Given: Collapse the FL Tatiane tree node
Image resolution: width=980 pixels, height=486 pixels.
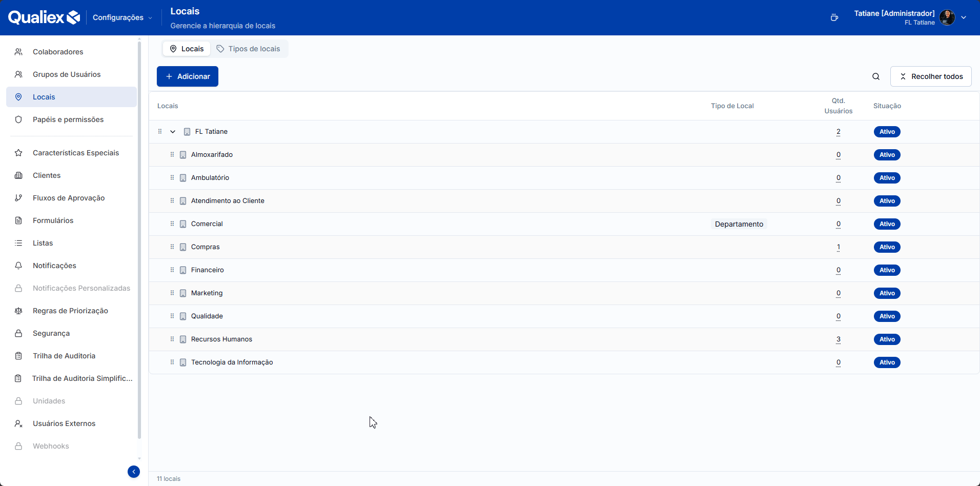Looking at the screenshot, I should pyautogui.click(x=173, y=132).
